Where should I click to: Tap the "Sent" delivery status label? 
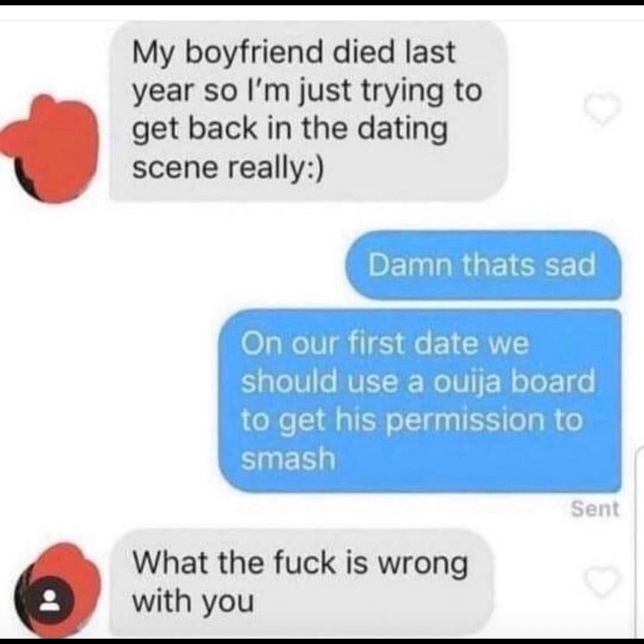coord(595,509)
